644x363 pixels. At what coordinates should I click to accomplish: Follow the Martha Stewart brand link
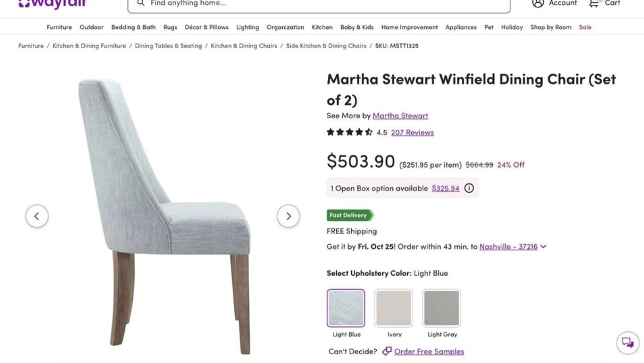pos(400,115)
